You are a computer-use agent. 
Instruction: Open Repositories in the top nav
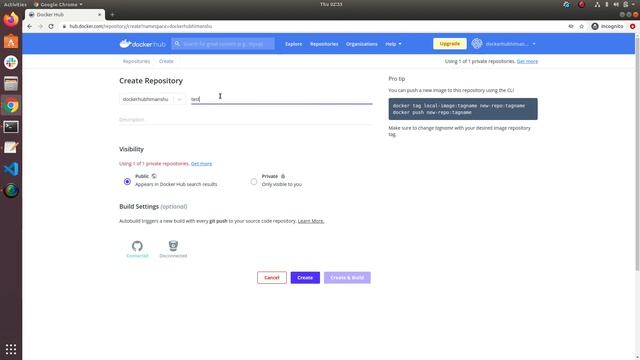tap(324, 44)
